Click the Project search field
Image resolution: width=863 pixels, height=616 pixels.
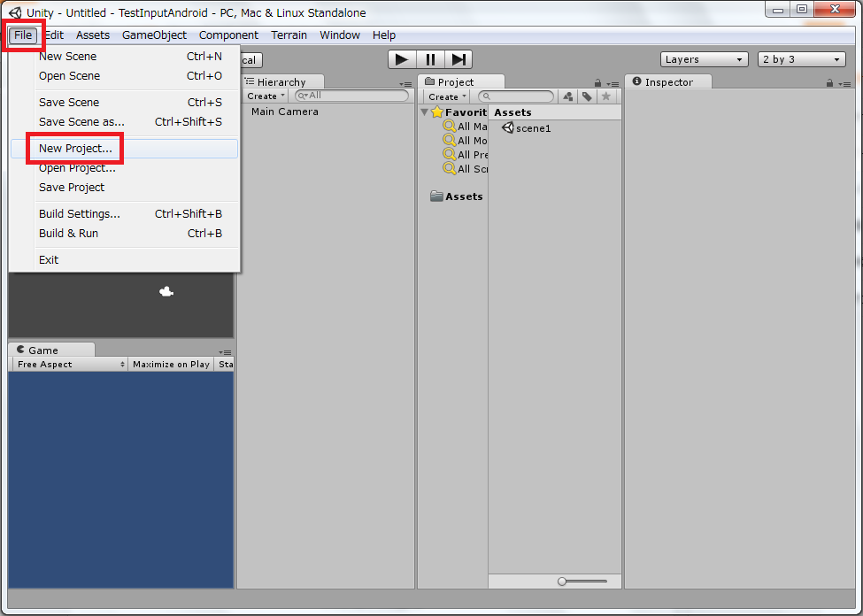516,96
